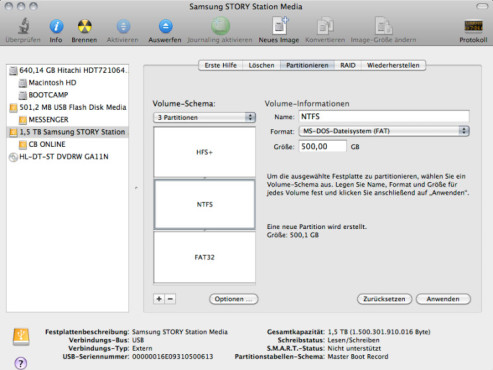The image size is (493, 370).
Task: Select the FAT32 partition block
Action: click(x=204, y=257)
